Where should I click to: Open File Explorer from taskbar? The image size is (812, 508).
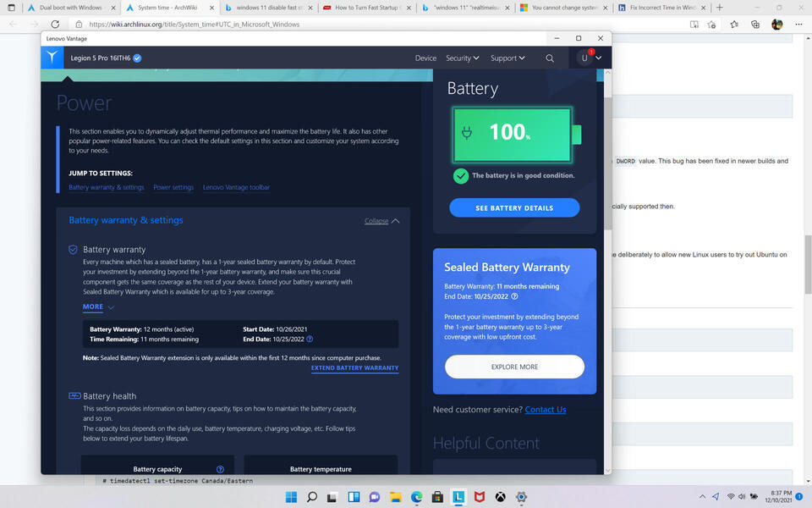(x=396, y=497)
